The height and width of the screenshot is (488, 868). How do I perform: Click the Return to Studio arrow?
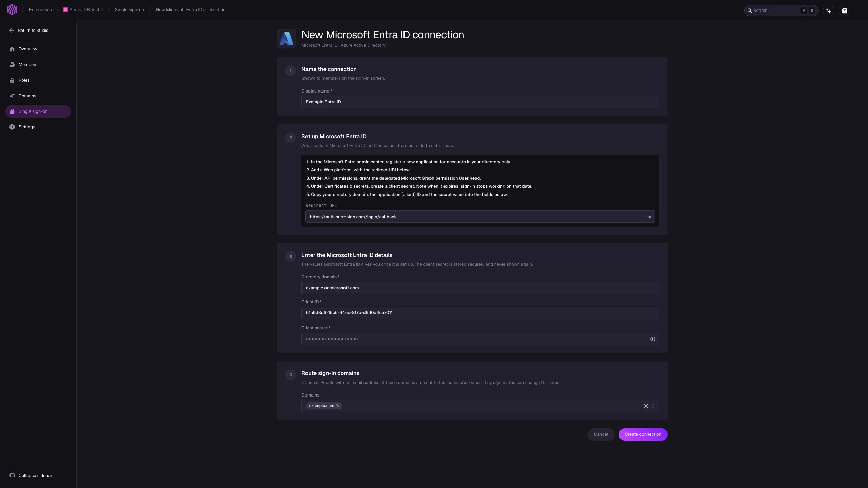[12, 30]
